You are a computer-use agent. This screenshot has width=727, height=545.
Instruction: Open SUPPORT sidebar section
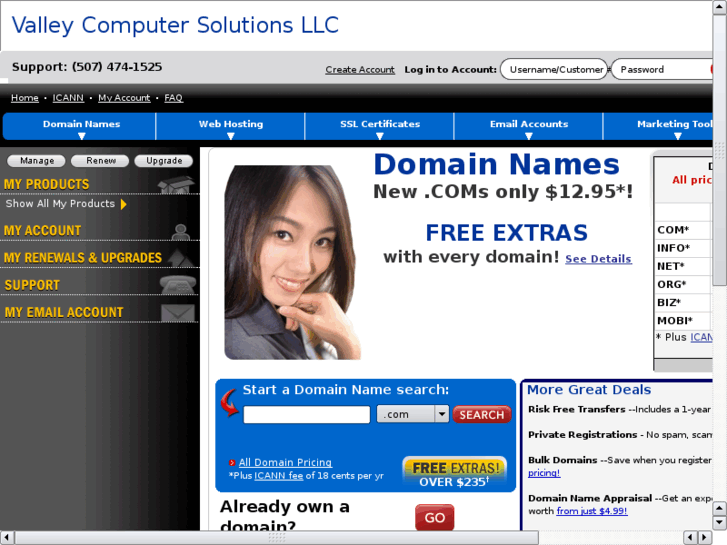(32, 285)
